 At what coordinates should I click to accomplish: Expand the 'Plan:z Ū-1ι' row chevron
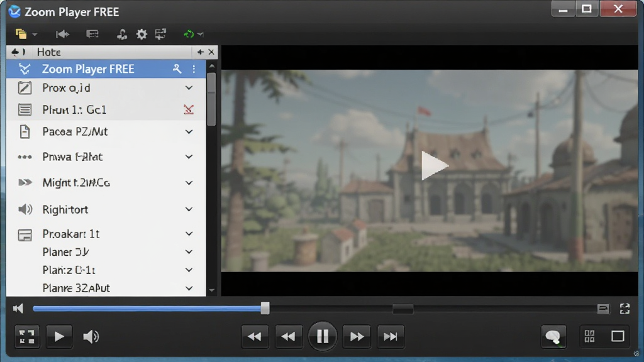point(189,270)
